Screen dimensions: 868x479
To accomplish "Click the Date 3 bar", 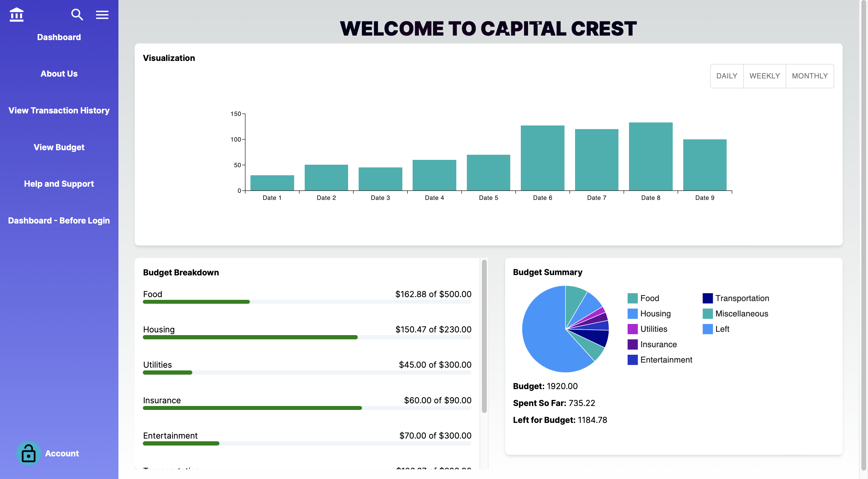I will tap(380, 179).
